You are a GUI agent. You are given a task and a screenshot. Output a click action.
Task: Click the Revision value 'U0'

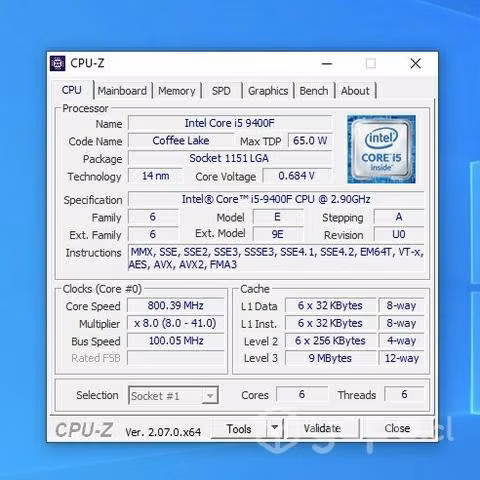(399, 234)
